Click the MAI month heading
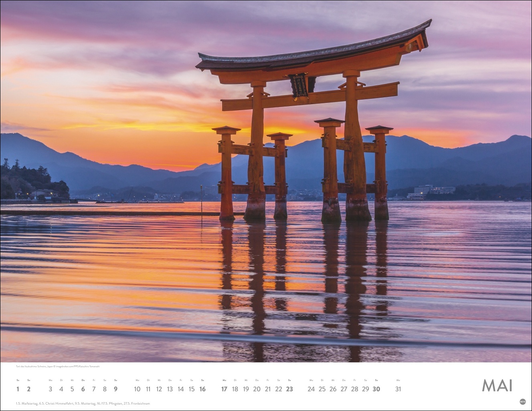The image size is (532, 411). point(497,385)
